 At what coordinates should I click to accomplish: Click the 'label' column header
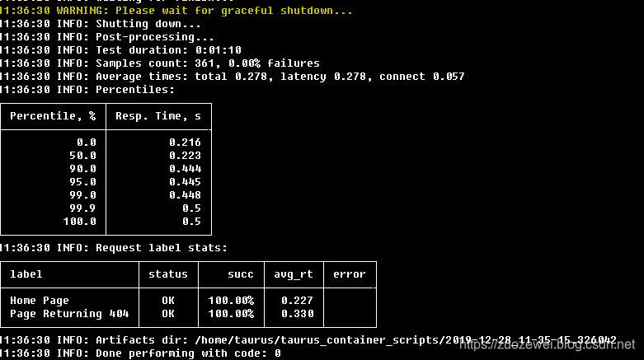pos(26,274)
